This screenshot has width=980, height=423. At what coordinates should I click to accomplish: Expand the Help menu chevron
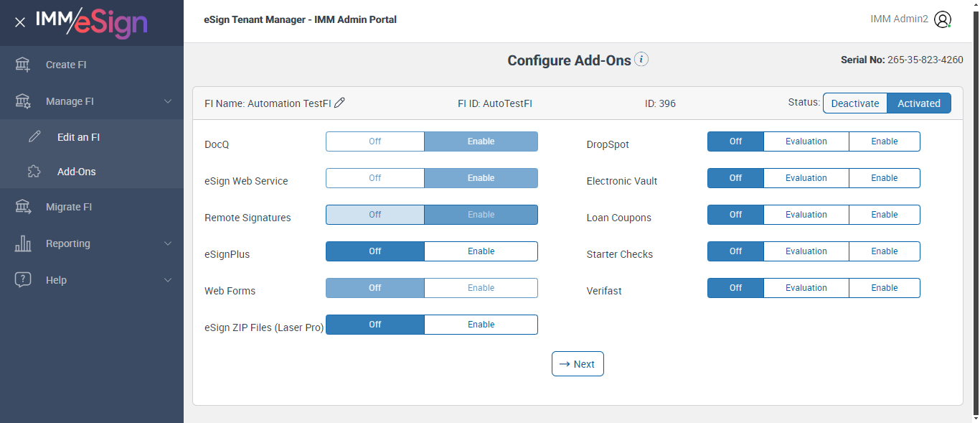(x=168, y=280)
